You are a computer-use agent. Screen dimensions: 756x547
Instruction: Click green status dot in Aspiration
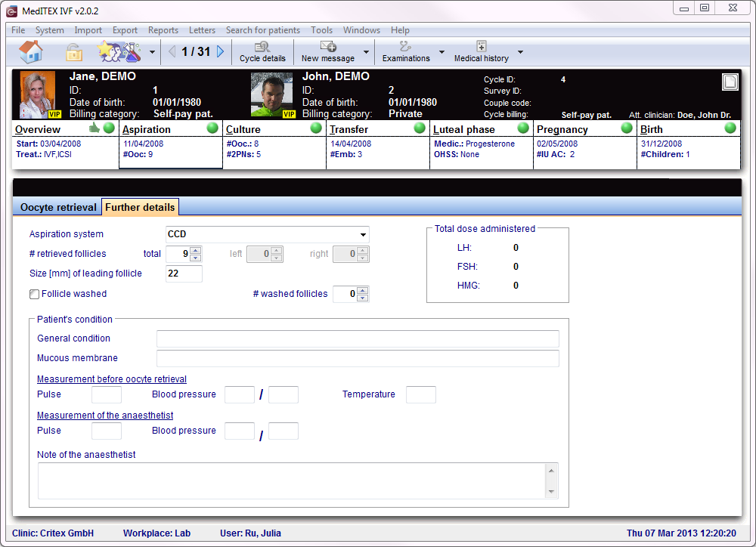click(212, 128)
